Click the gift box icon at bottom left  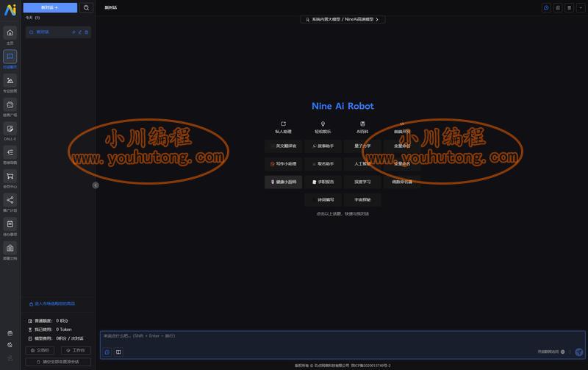point(10,333)
